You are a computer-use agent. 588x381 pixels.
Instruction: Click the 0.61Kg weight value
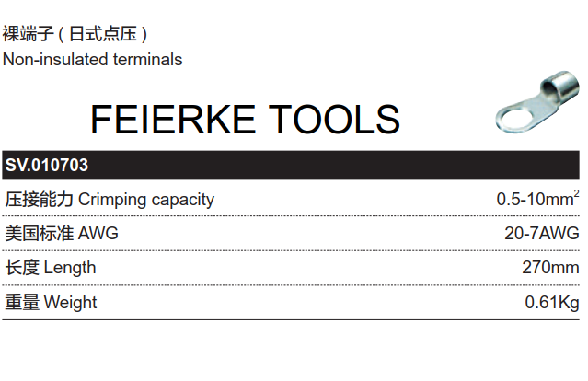[x=552, y=302]
